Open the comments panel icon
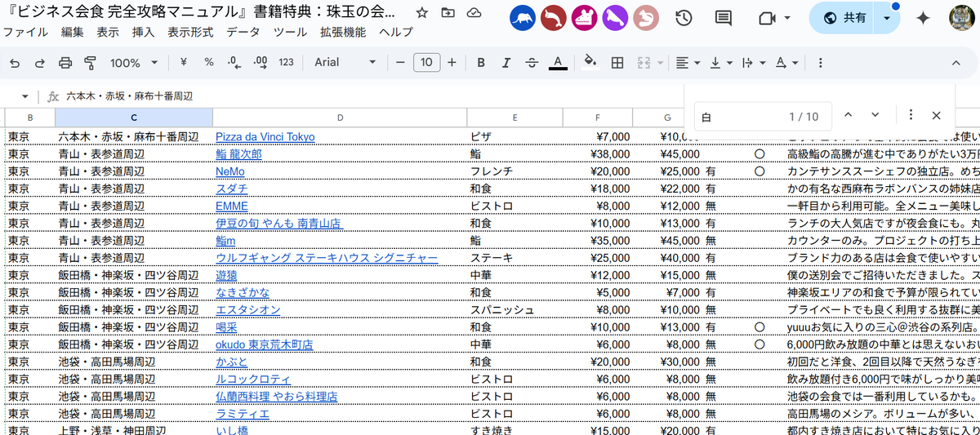This screenshot has width=980, height=435. [x=723, y=18]
